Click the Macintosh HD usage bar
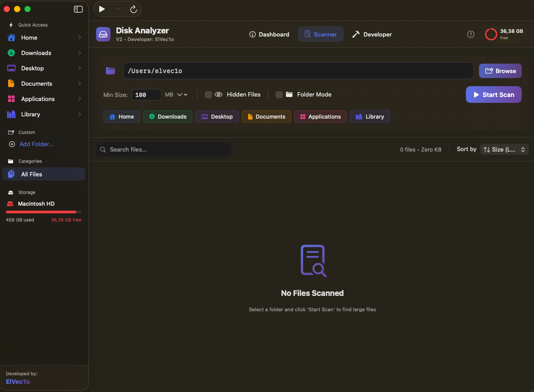534x392 pixels. (x=43, y=212)
